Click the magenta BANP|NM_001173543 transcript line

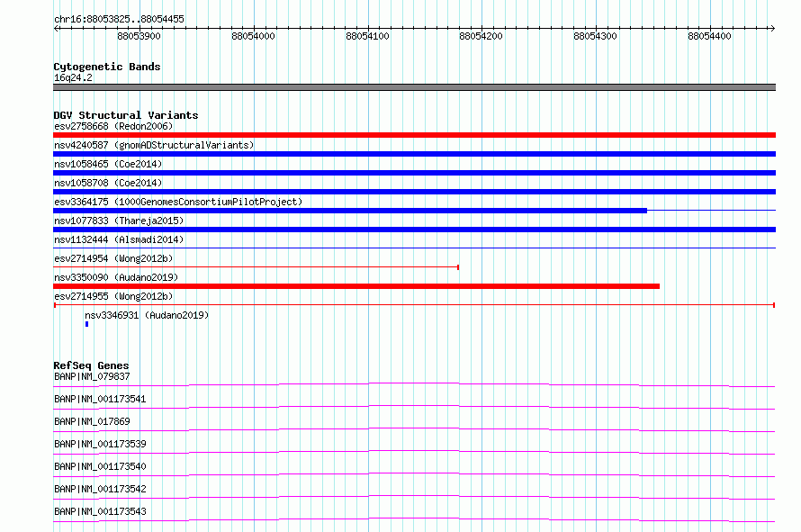point(414,519)
